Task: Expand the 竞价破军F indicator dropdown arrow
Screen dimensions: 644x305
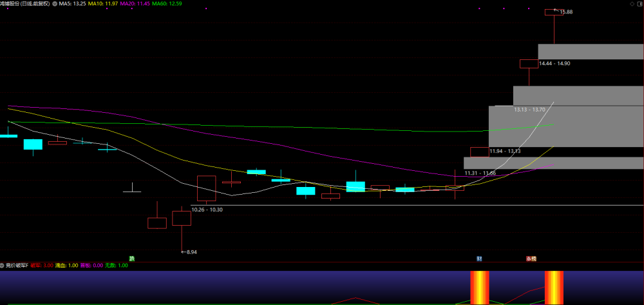Action: pos(2,266)
